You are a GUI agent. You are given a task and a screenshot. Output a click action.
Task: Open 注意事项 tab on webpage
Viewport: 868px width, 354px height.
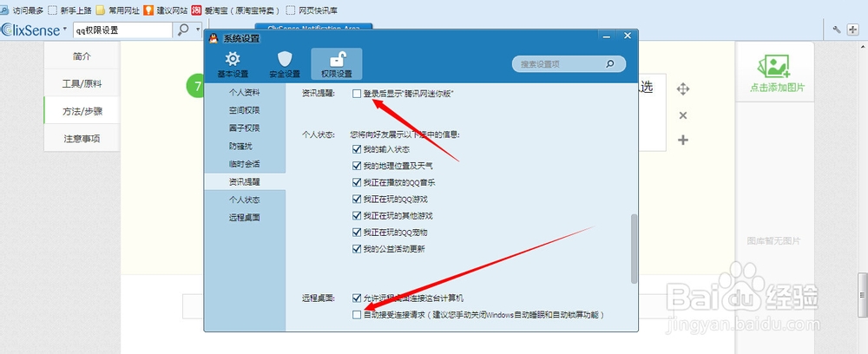(82, 138)
